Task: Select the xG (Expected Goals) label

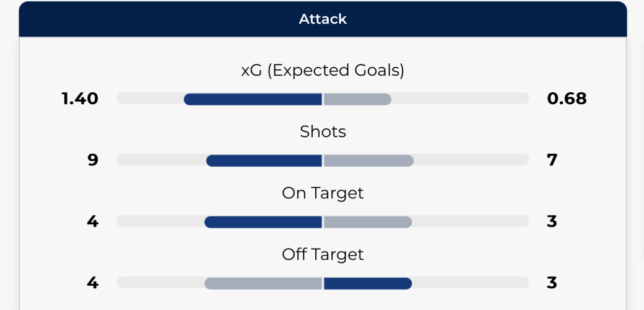Action: point(323,71)
